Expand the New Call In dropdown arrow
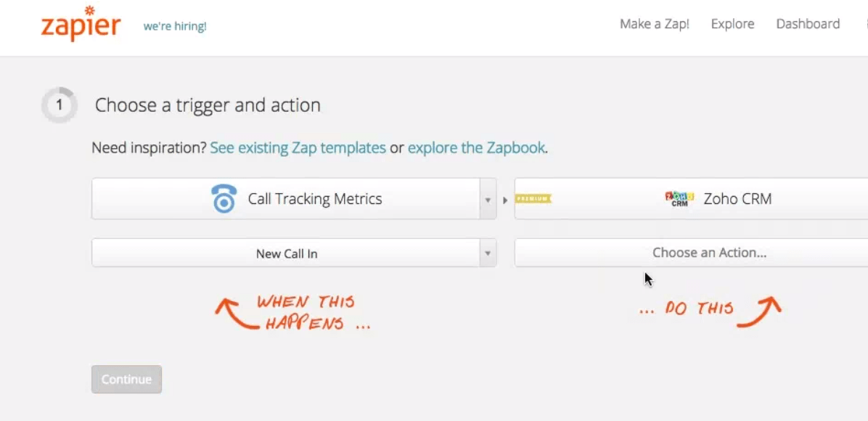The image size is (868, 421). pyautogui.click(x=488, y=253)
